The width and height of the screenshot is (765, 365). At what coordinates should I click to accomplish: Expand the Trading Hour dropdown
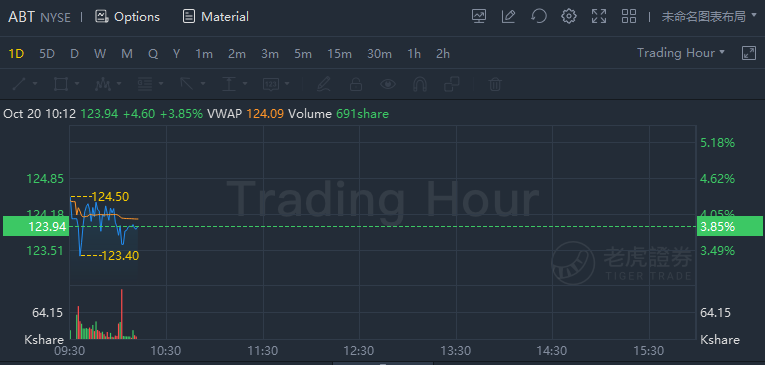[x=681, y=53]
